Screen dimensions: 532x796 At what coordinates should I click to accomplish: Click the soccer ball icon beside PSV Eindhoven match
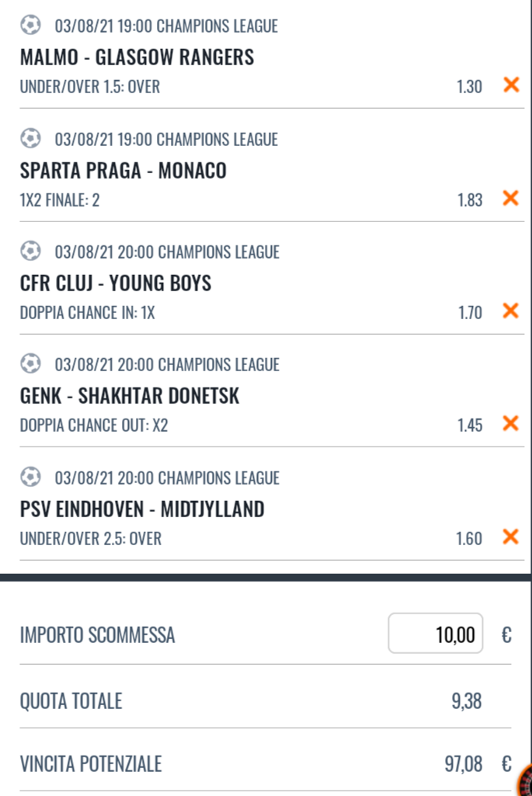pyautogui.click(x=30, y=477)
